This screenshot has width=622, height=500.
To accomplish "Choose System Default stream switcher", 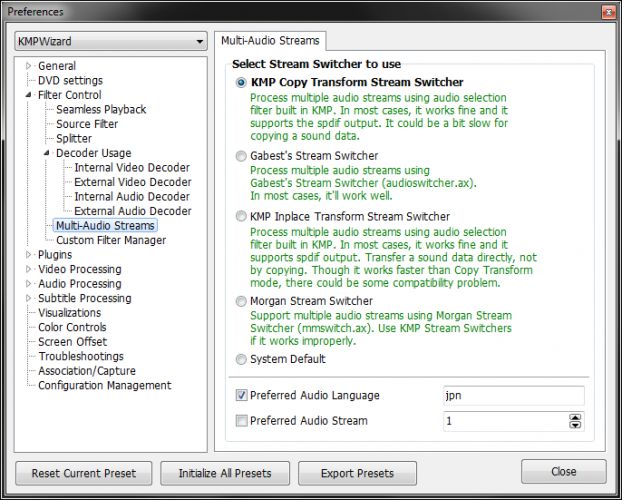I will click(241, 359).
